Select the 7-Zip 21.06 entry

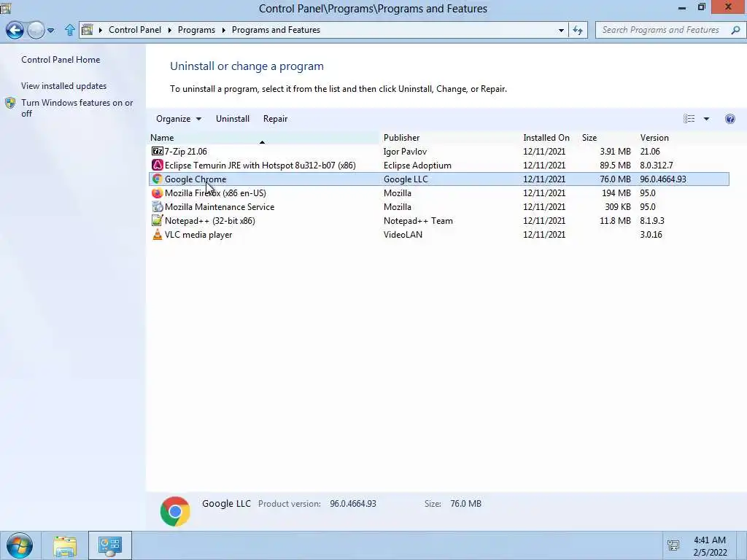coord(186,152)
